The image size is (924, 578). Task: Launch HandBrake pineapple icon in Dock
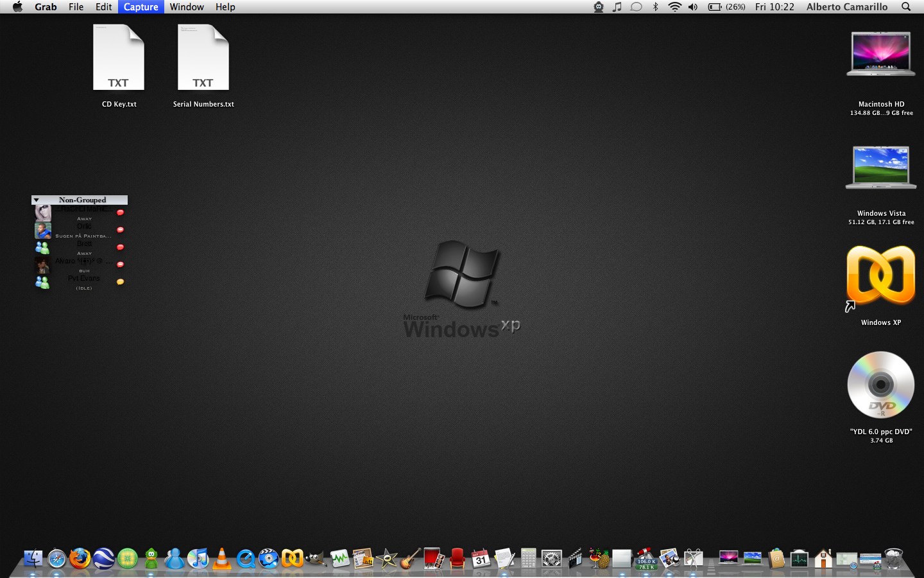(x=598, y=559)
